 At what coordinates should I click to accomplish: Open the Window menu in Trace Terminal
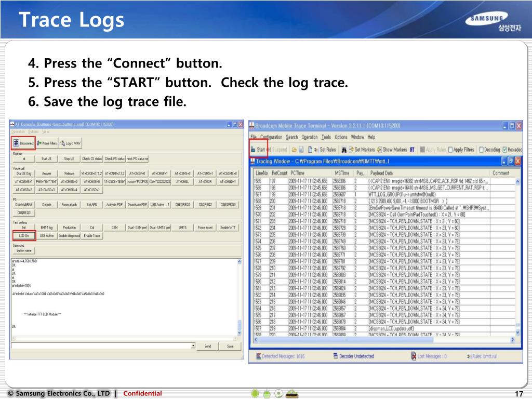tap(357, 137)
